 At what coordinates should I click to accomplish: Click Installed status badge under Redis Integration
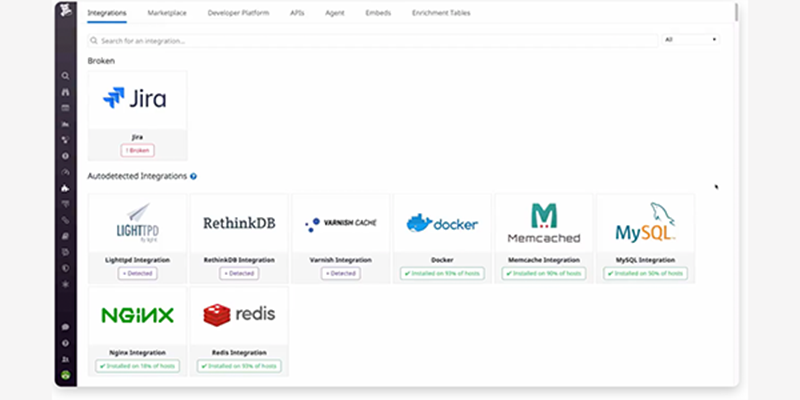[x=239, y=366]
